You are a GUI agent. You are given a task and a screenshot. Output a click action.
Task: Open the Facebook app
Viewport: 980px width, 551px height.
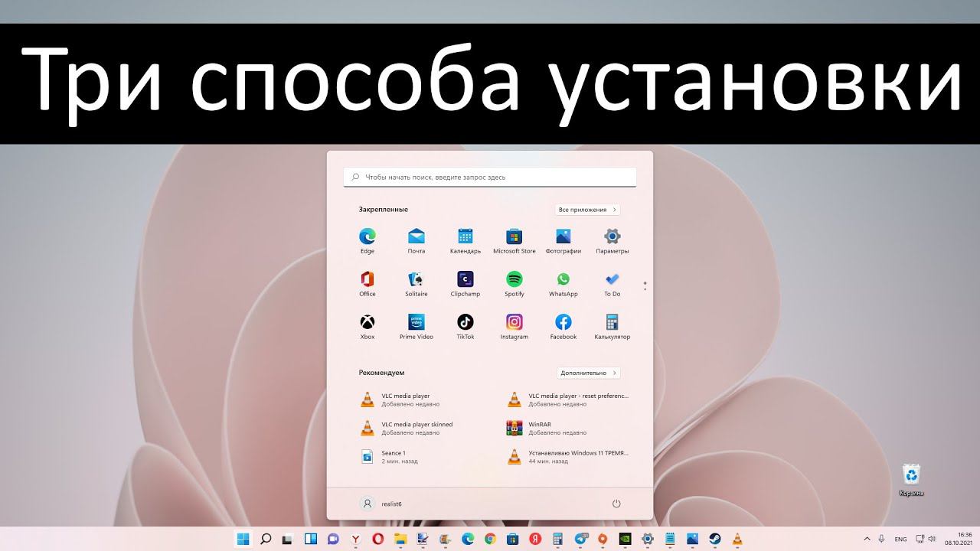click(x=563, y=327)
